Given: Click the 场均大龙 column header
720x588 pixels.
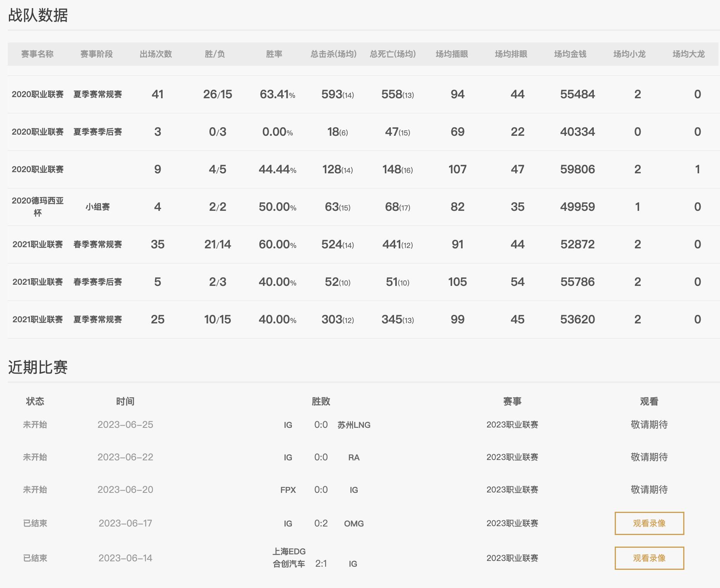Looking at the screenshot, I should tap(688, 54).
